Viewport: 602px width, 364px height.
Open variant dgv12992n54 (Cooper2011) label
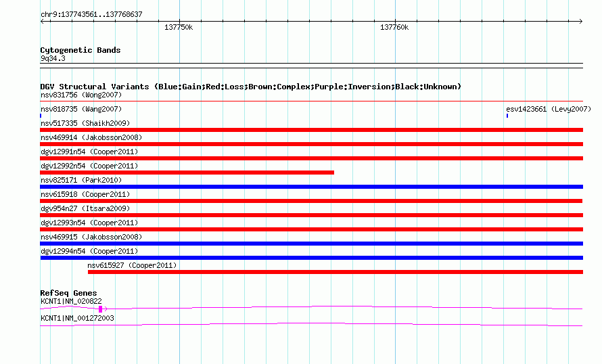(x=89, y=166)
